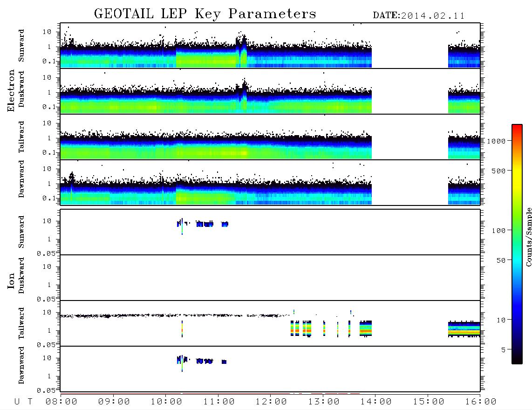Click the empty Ion Duskward spectrogram panel
The image size is (532, 410).
point(270,278)
